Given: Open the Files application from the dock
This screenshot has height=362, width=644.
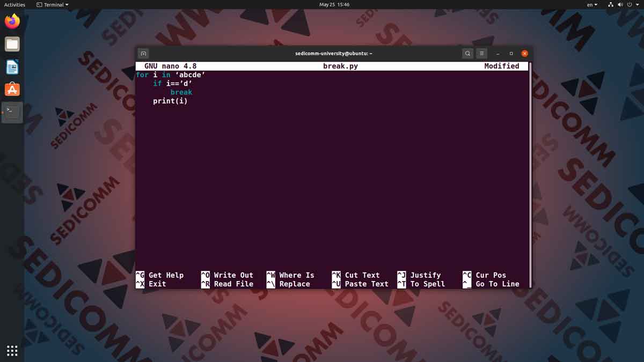Looking at the screenshot, I should (x=12, y=44).
